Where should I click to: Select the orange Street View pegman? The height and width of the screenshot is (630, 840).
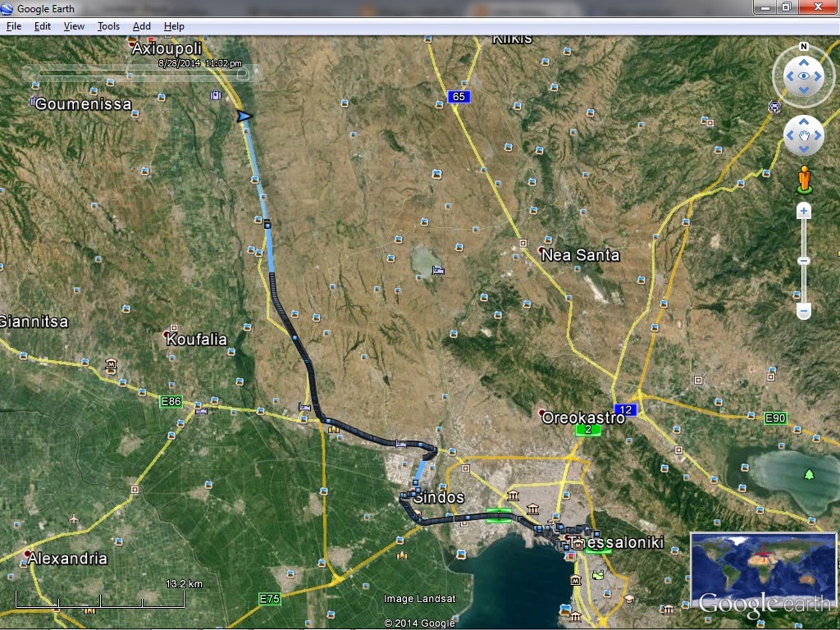click(x=804, y=180)
